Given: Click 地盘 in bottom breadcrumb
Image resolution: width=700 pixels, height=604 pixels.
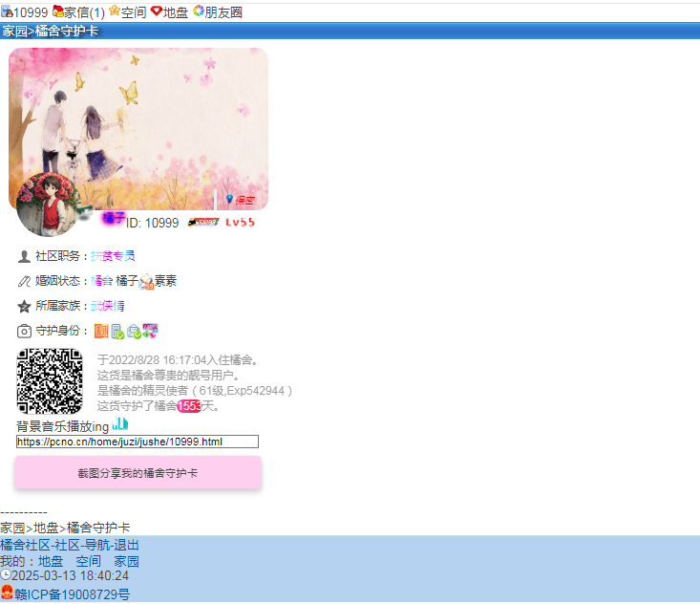Looking at the screenshot, I should click(46, 528).
